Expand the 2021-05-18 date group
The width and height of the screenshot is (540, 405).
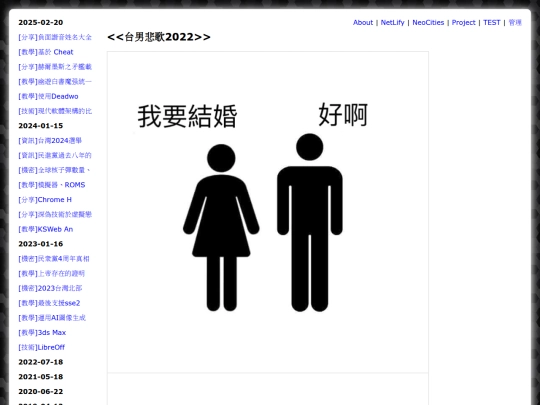tap(41, 377)
